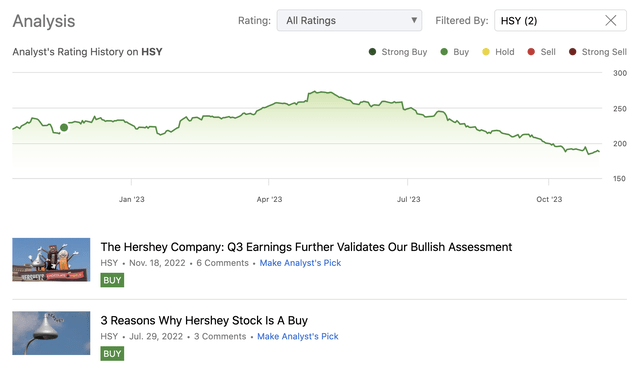Viewport: 640px width, 371px height.
Task: Click the Hershey Kiss streetlamp thumbnail
Action: point(51,333)
